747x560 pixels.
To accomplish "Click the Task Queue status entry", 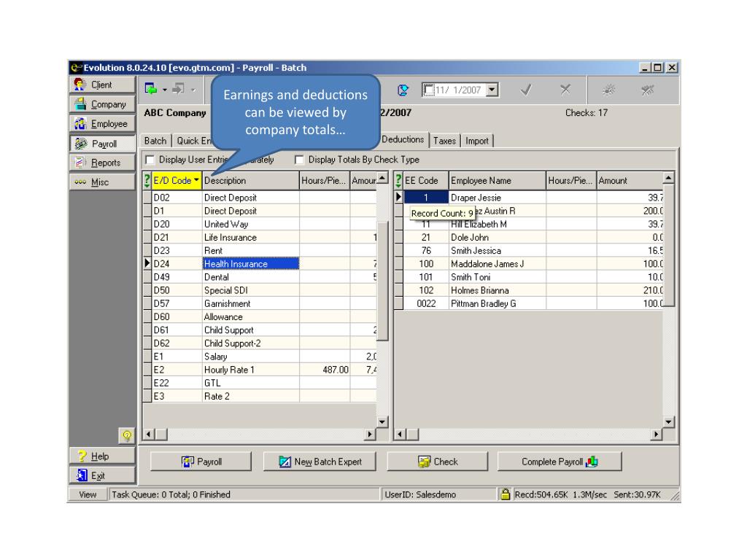I will 244,495.
